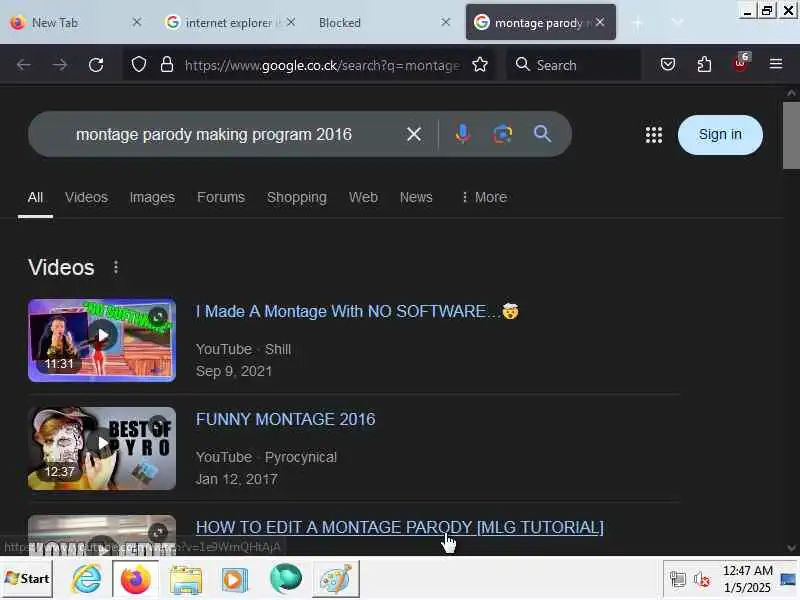Click inside the Google search query box
Screen dimensions: 800x600
(x=214, y=134)
